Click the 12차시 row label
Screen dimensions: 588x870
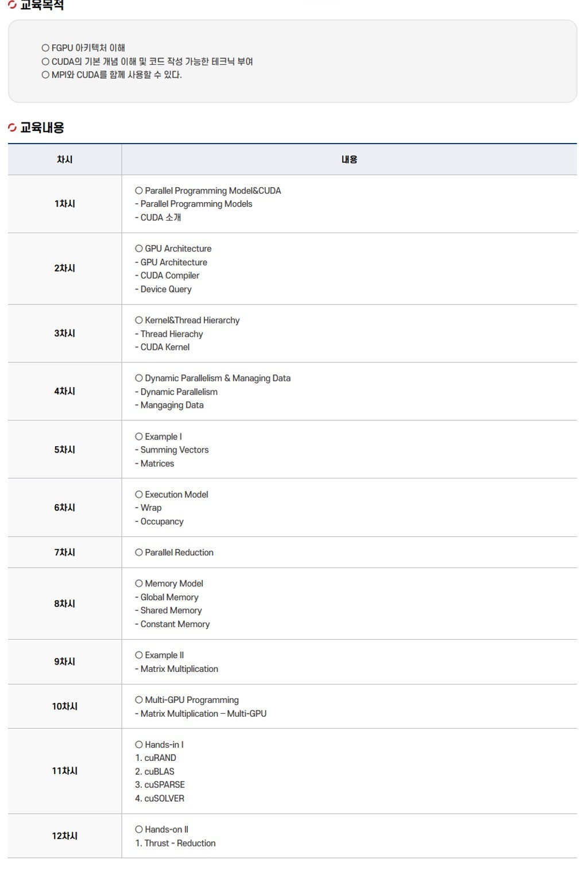64,836
